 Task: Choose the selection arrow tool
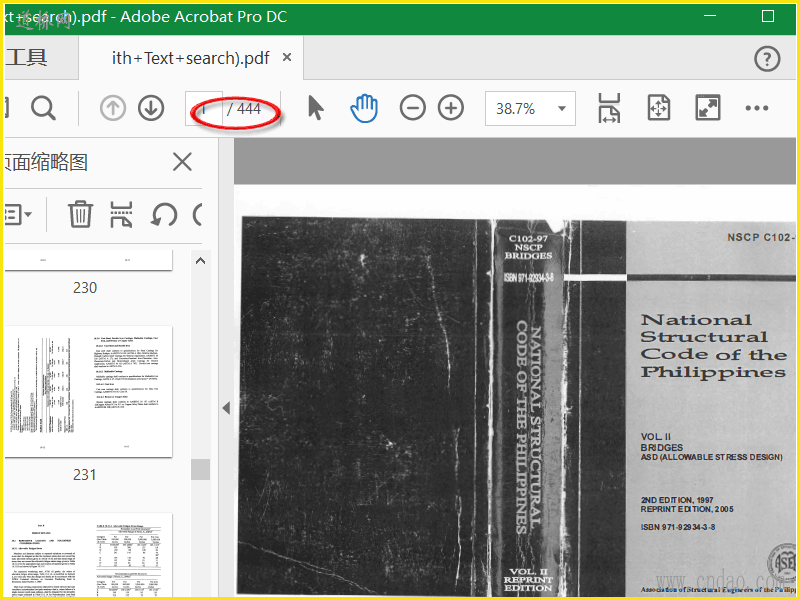coord(316,108)
